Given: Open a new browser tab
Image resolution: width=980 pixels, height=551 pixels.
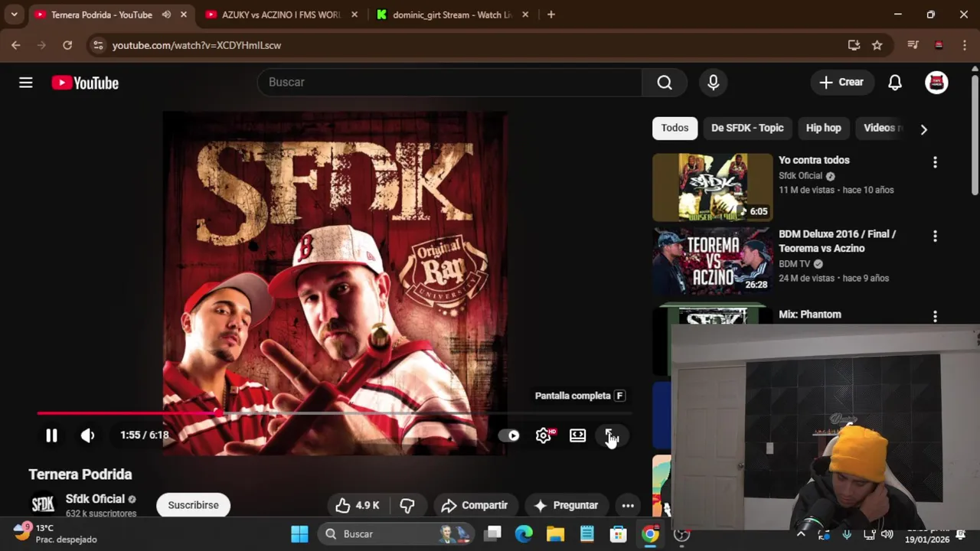Looking at the screenshot, I should coord(551,15).
